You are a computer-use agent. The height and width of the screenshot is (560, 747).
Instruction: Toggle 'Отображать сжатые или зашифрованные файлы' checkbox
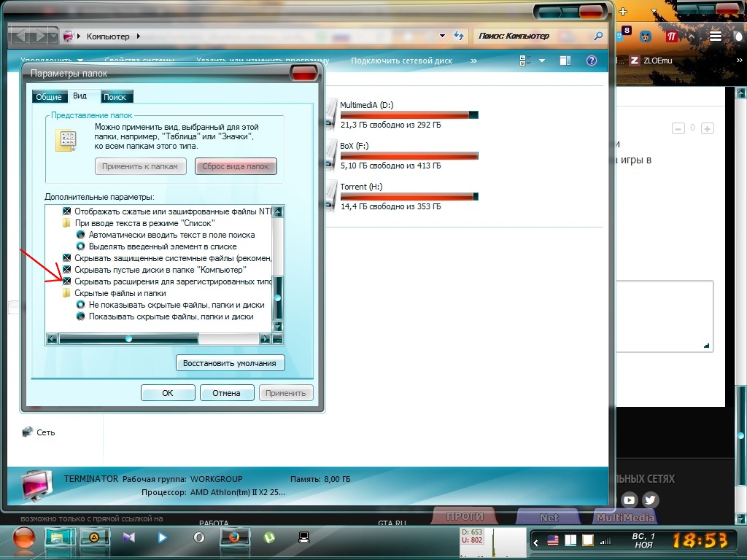coord(66,211)
